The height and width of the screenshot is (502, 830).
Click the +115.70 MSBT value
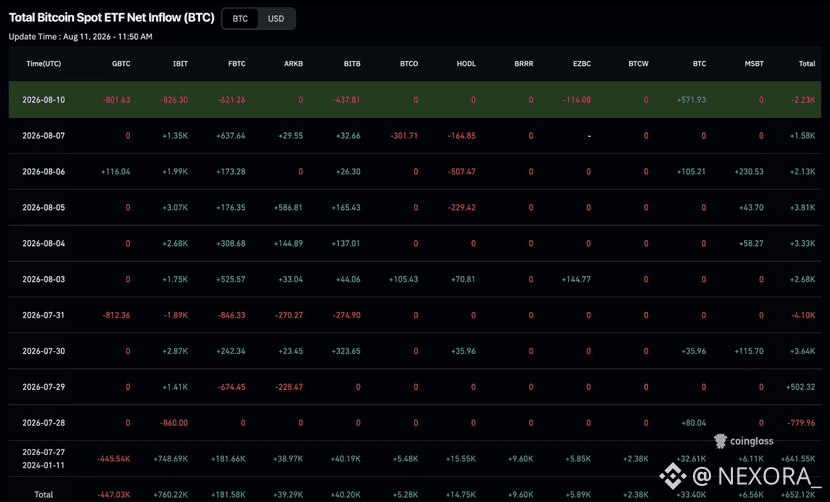tap(749, 351)
